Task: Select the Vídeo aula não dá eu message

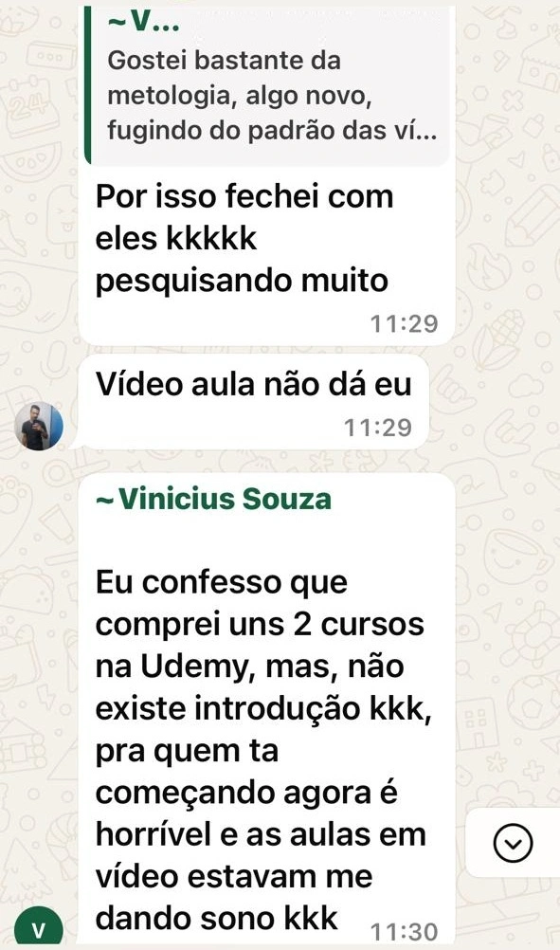Action: tap(254, 402)
